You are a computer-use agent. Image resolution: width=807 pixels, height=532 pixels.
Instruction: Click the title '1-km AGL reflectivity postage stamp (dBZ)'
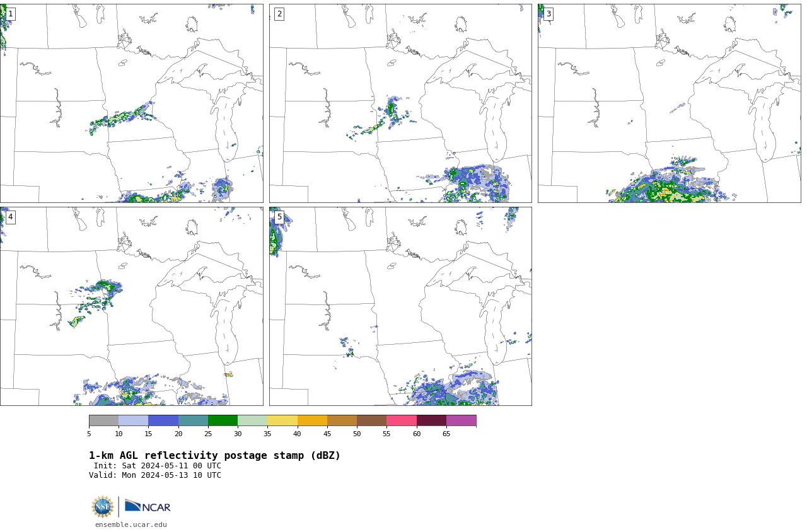tap(214, 456)
